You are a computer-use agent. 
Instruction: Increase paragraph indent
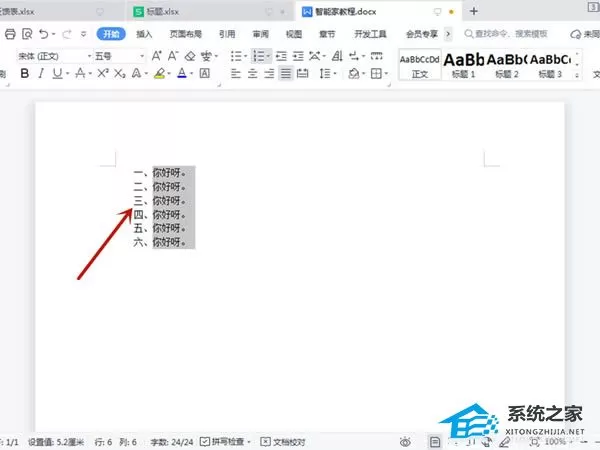pyautogui.click(x=298, y=56)
